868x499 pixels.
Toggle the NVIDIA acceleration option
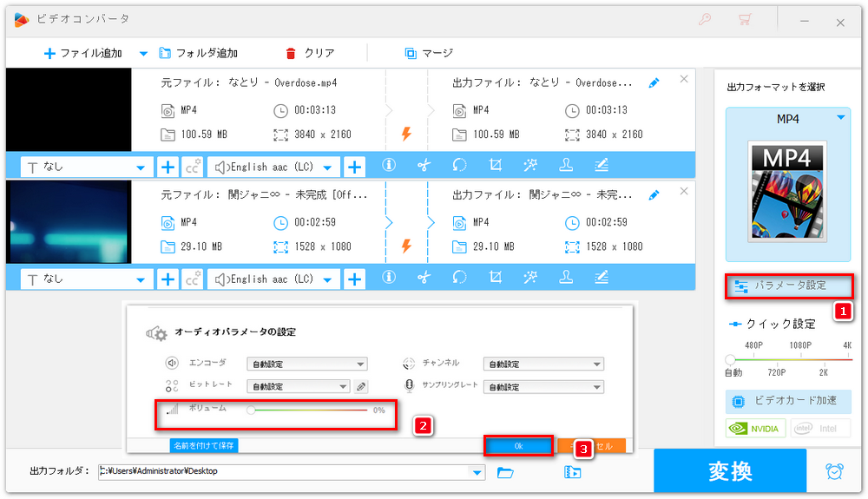coord(755,428)
